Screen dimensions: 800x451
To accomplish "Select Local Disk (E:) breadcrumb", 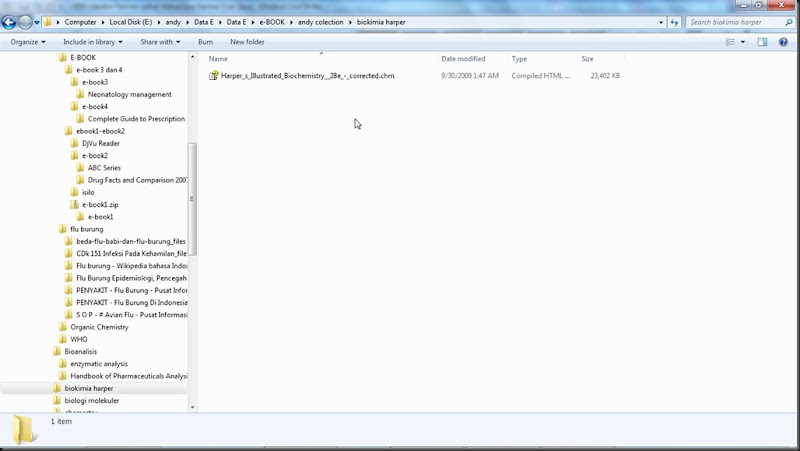I will [x=131, y=22].
